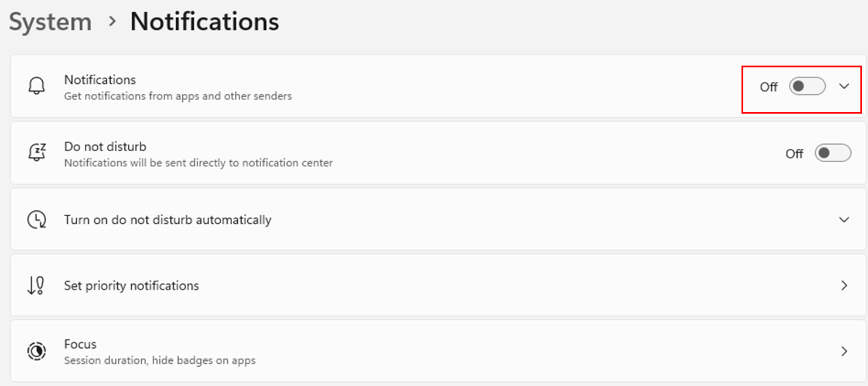Click the Focus circular icon
This screenshot has width=868, height=386.
[36, 351]
